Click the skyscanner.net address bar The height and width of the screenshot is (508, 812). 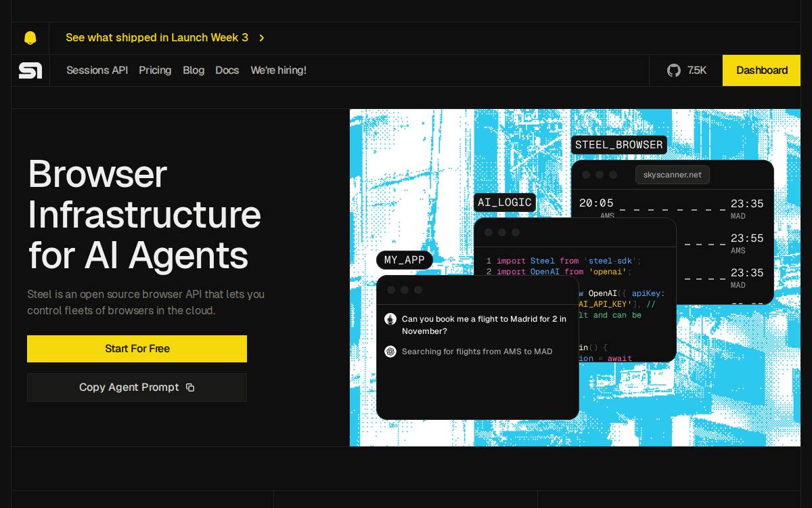tap(673, 175)
